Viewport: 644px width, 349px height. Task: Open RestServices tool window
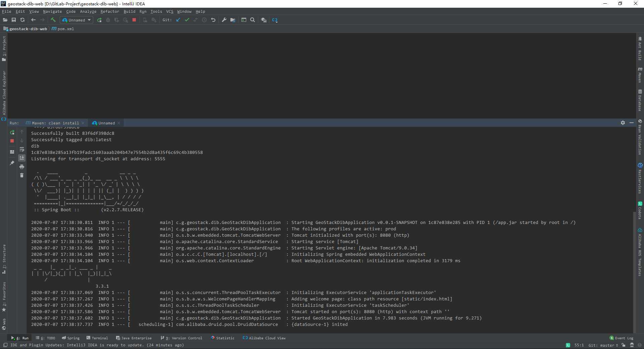coord(640,178)
